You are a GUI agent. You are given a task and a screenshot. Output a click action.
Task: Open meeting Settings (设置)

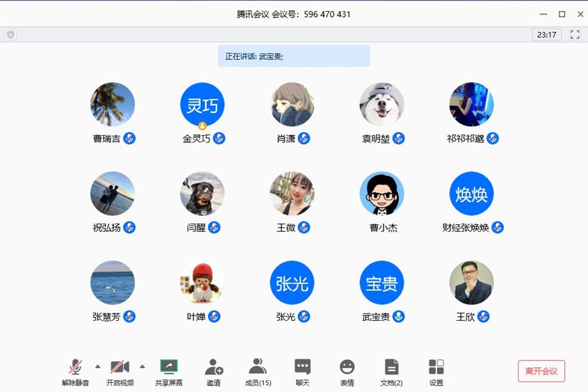tap(436, 367)
